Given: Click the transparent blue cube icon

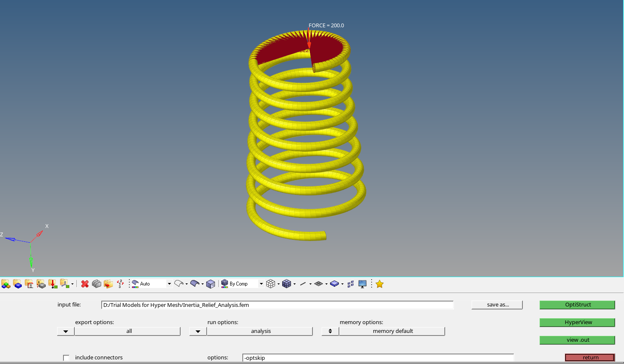Looking at the screenshot, I should 211,284.
